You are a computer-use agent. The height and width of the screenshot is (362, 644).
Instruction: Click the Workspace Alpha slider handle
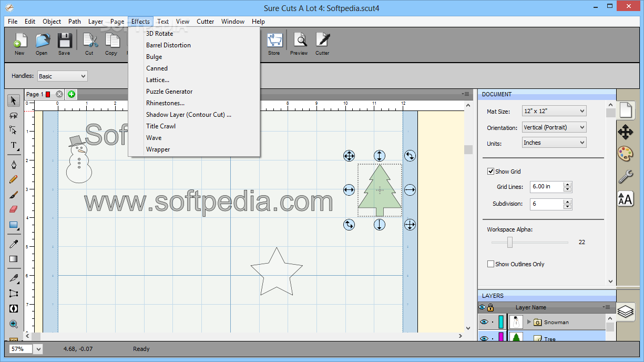click(x=509, y=242)
